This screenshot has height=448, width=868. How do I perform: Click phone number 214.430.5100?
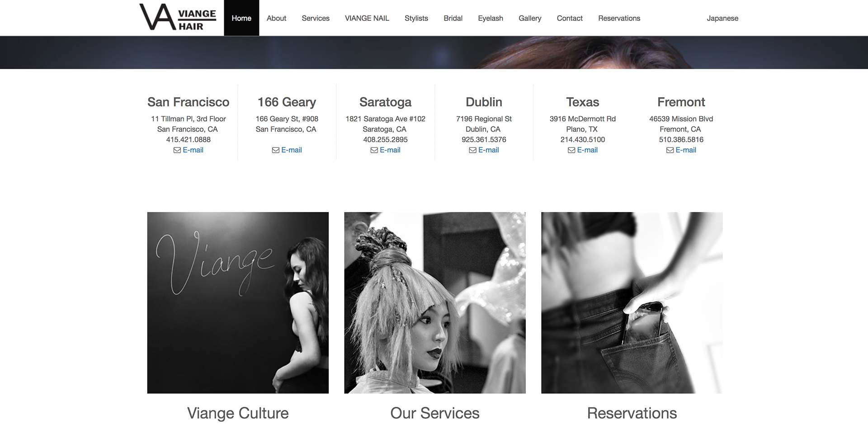(583, 140)
